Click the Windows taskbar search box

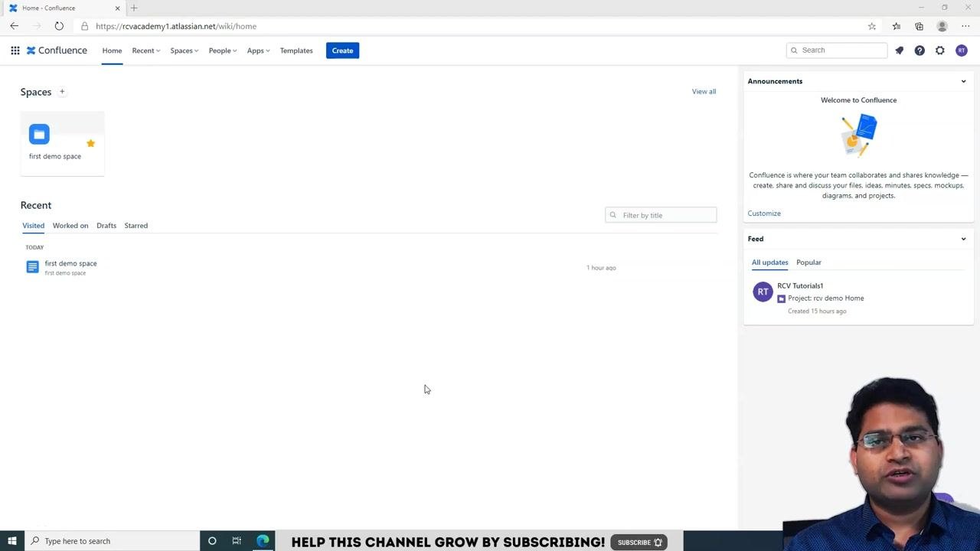[113, 541]
